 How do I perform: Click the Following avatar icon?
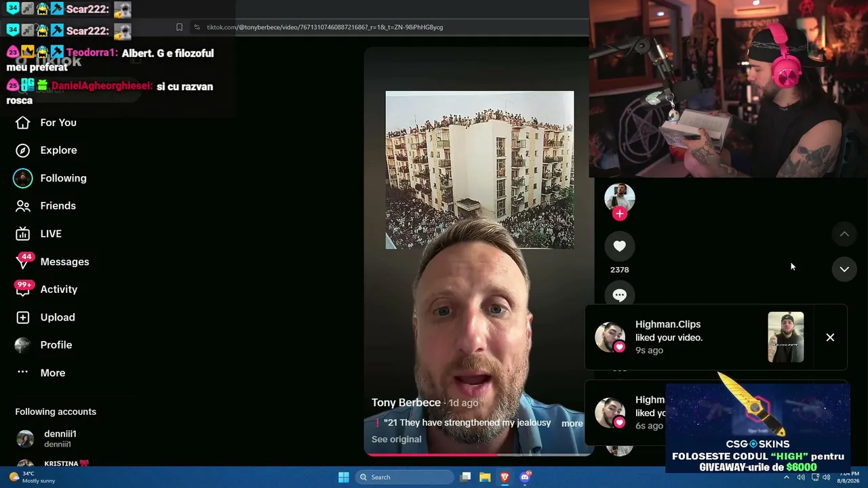22,178
